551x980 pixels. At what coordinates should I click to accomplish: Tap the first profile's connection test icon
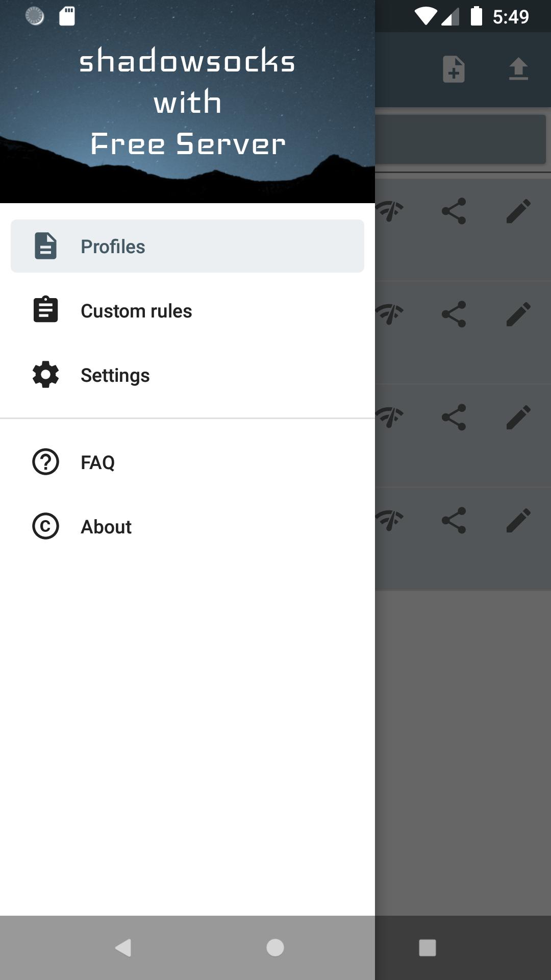(389, 211)
